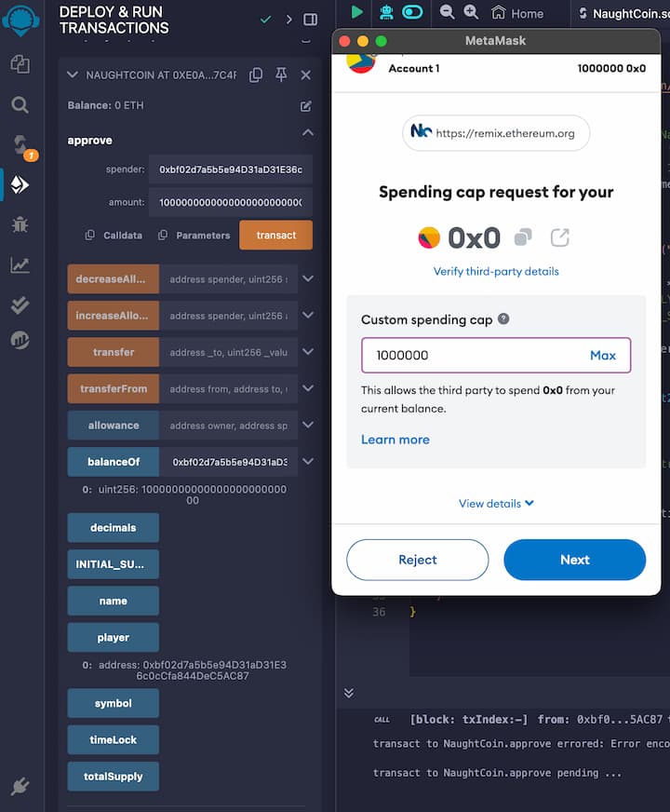
Task: Remove the NaughtCoin deployed contract
Action: coord(306,75)
